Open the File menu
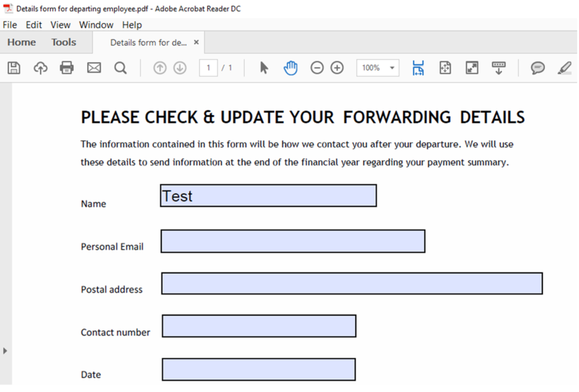The image size is (579, 392). coord(9,25)
